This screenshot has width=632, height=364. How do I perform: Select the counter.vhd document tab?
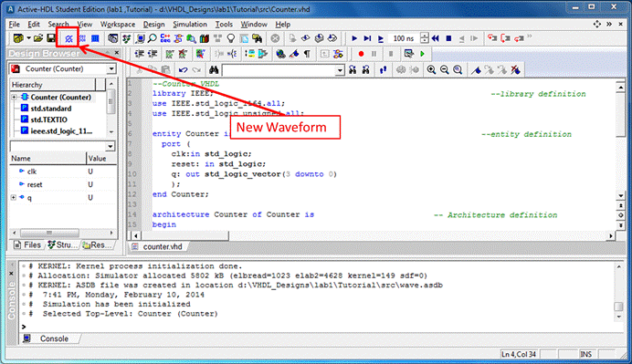[x=158, y=246]
